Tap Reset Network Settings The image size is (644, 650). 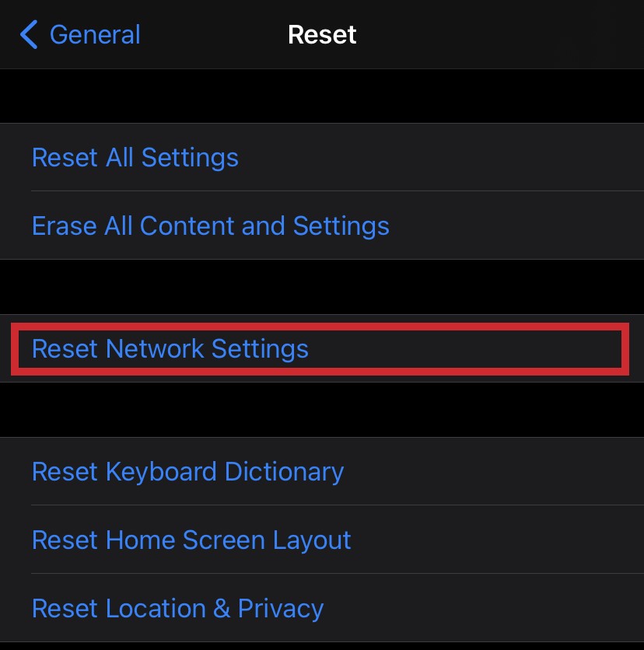tap(170, 349)
